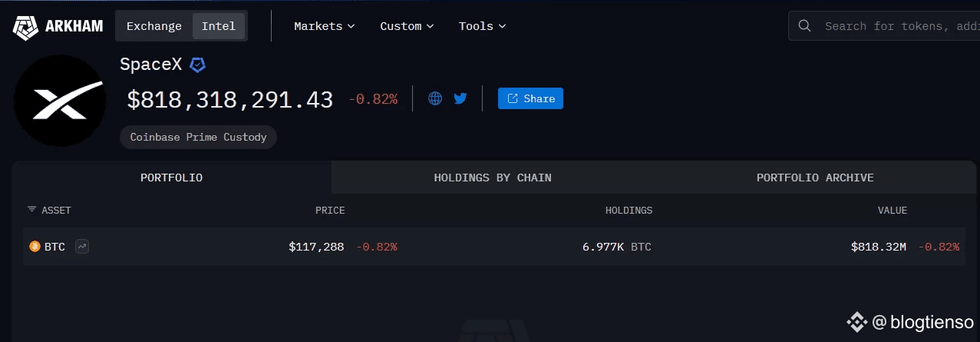The width and height of the screenshot is (980, 342).
Task: Switch to Intel mode
Action: point(219,26)
